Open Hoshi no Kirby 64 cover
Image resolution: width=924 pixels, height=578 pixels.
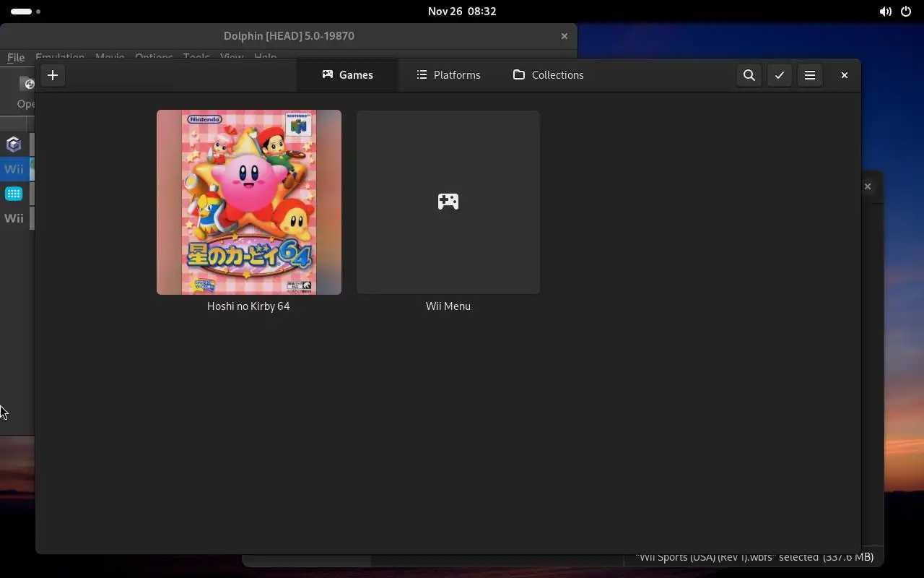point(249,202)
